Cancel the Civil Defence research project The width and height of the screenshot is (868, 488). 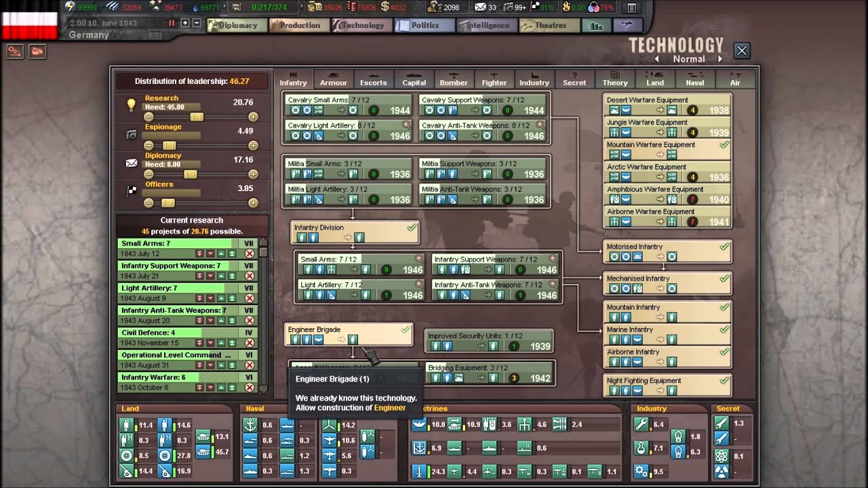(249, 343)
